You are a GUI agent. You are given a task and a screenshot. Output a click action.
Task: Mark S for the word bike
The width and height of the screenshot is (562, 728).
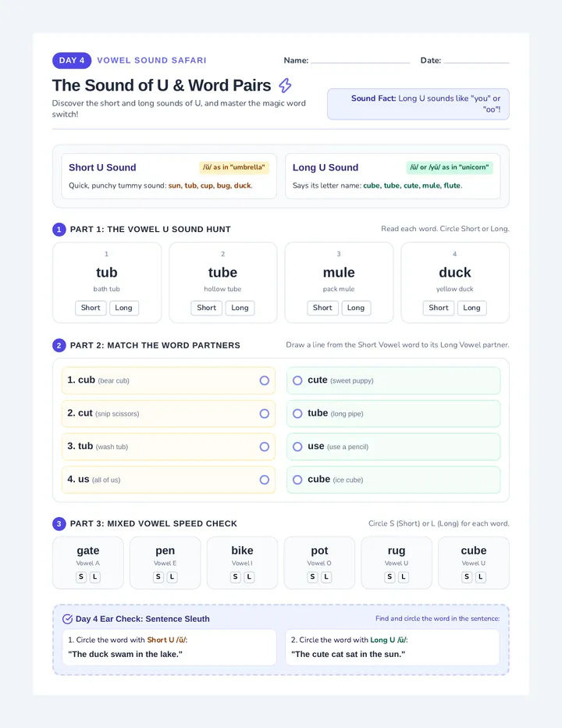click(235, 577)
